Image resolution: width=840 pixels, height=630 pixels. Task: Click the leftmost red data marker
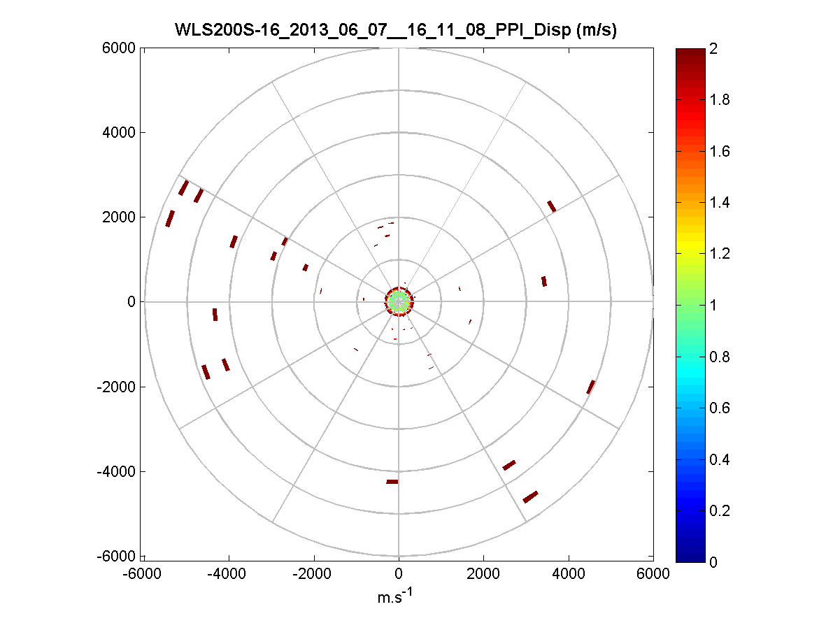(x=170, y=218)
